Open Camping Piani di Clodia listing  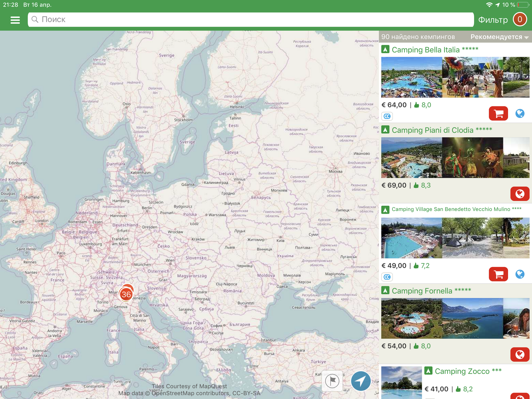point(442,130)
